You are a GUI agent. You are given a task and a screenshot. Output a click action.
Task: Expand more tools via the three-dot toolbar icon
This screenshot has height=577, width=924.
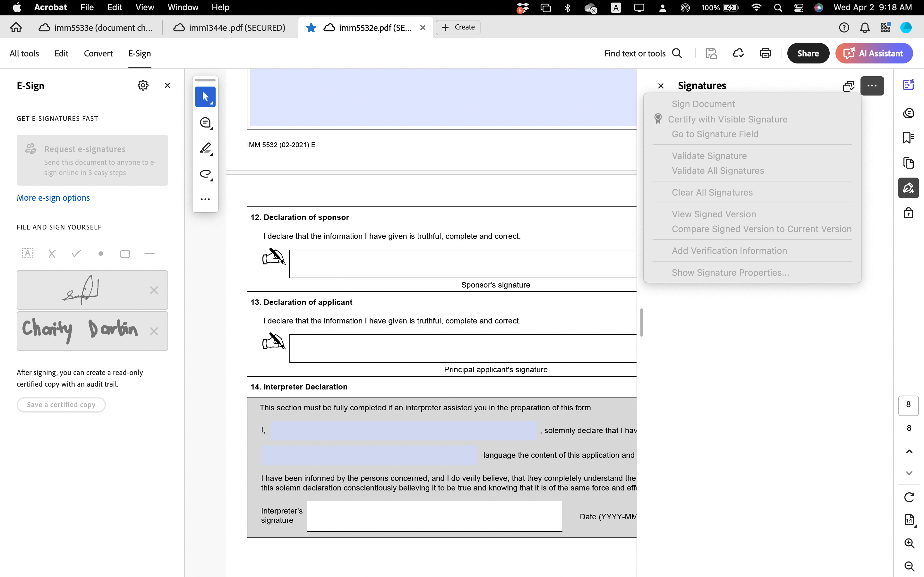[205, 199]
